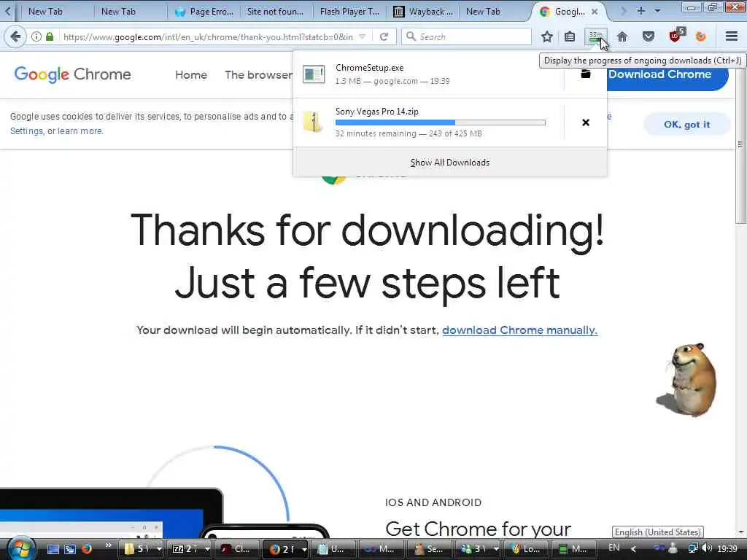Expand the messenger taskbar group arrow
The image size is (747, 560).
tap(496, 549)
